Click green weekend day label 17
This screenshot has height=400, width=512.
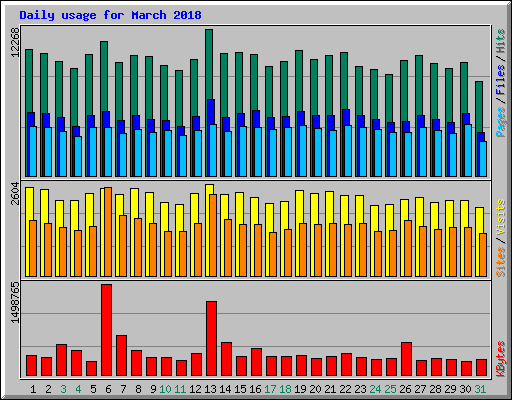[x=270, y=389]
